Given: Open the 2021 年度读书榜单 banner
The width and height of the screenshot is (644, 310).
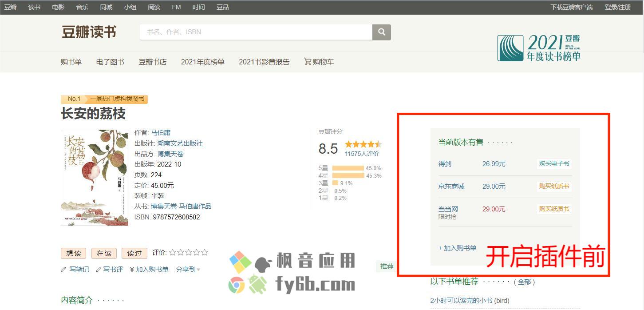Looking at the screenshot, I should click(539, 48).
